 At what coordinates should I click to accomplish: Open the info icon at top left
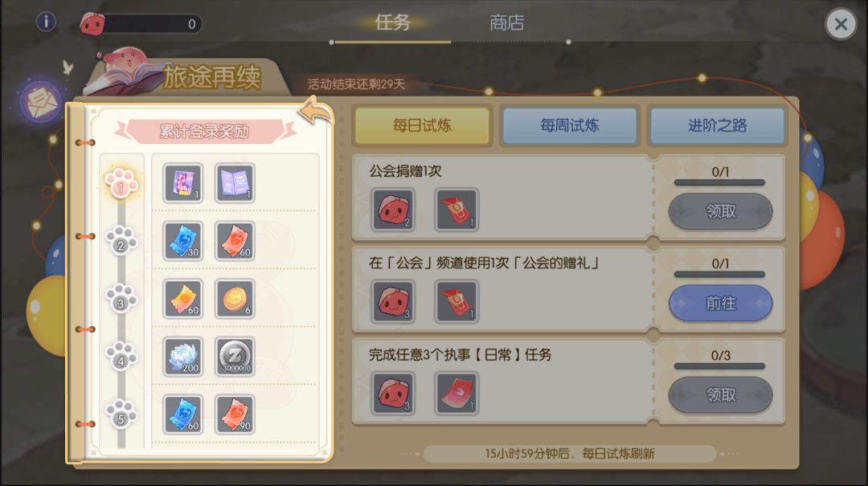(x=46, y=22)
